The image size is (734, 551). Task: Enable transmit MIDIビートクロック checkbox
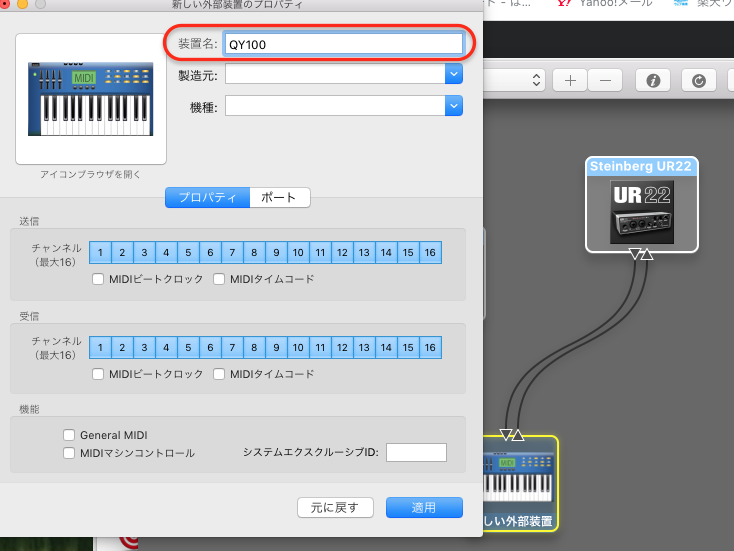[98, 279]
